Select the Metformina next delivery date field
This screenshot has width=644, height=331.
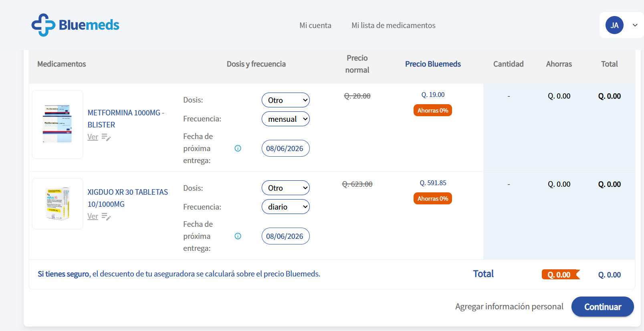pos(286,148)
